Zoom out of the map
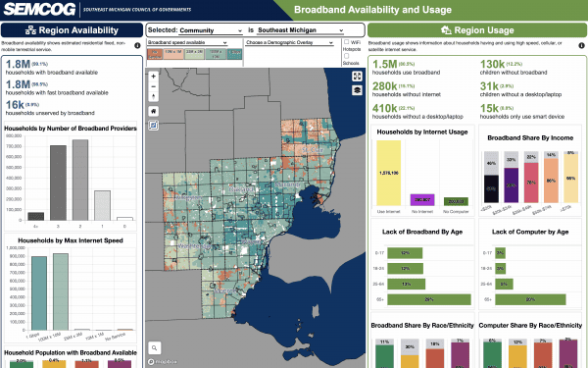Image resolution: width=588 pixels, height=368 pixels. click(x=153, y=86)
